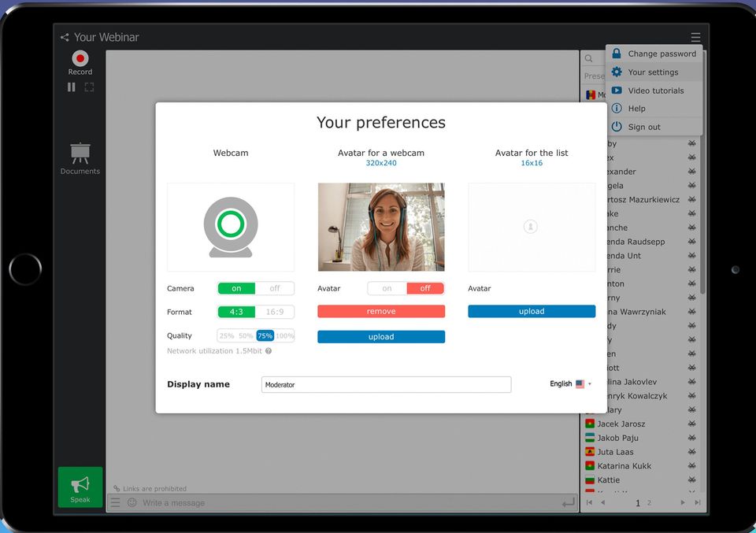Click the status icon beside Kowalczyk
The height and width of the screenshot is (533, 756).
(x=692, y=395)
